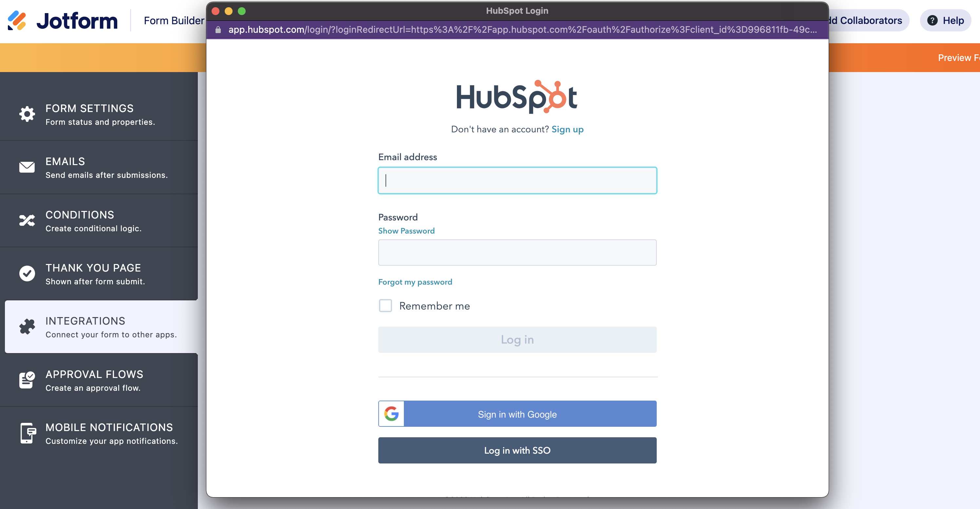Viewport: 980px width, 509px height.
Task: Click the Emails envelope icon
Action: 27,167
